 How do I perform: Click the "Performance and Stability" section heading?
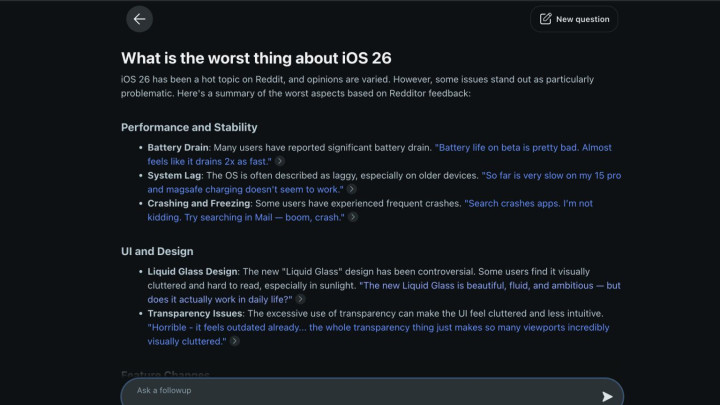(x=189, y=127)
